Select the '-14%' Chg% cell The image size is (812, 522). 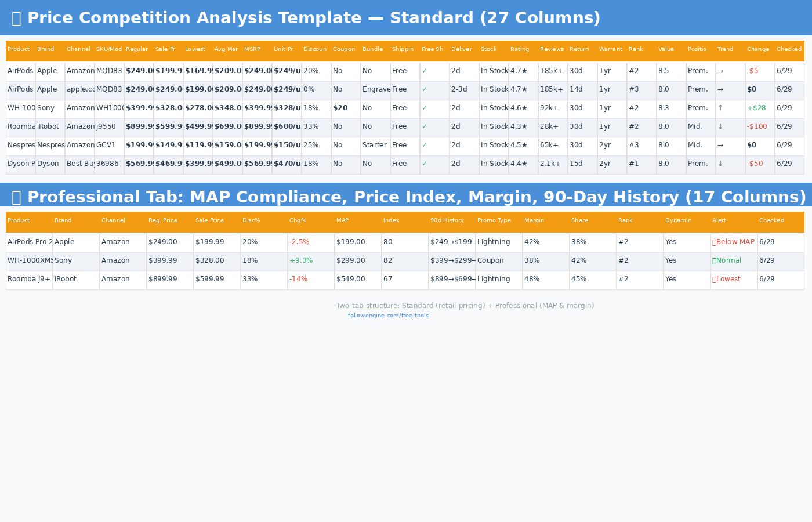tap(311, 280)
